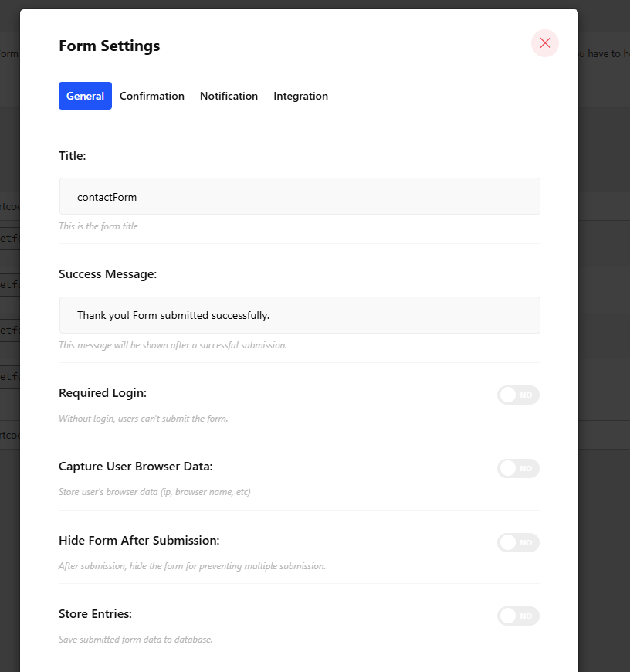Click the "Save submitted form data" description

tap(136, 640)
